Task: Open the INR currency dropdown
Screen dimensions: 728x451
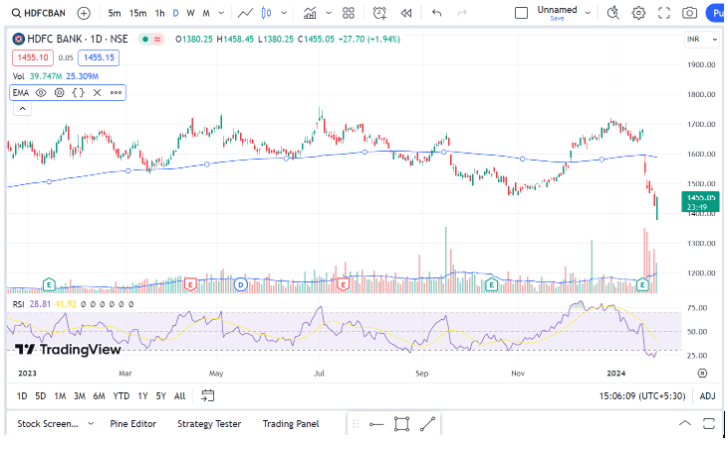Action: [702, 39]
